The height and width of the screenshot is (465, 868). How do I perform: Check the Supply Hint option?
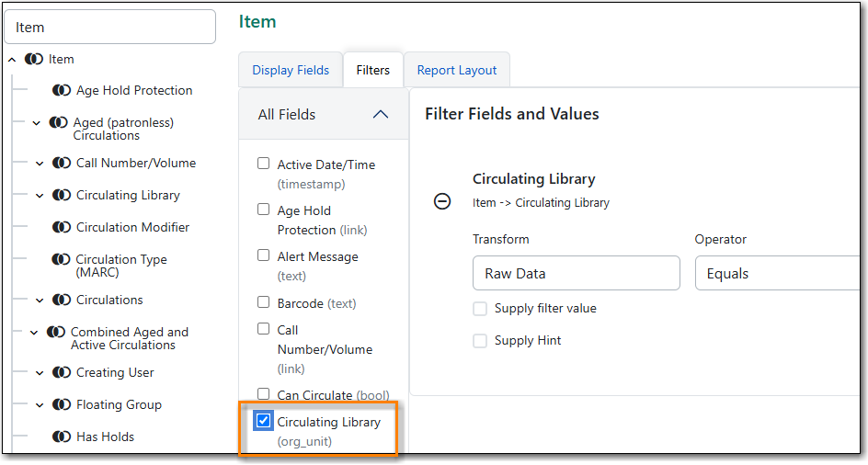[480, 341]
